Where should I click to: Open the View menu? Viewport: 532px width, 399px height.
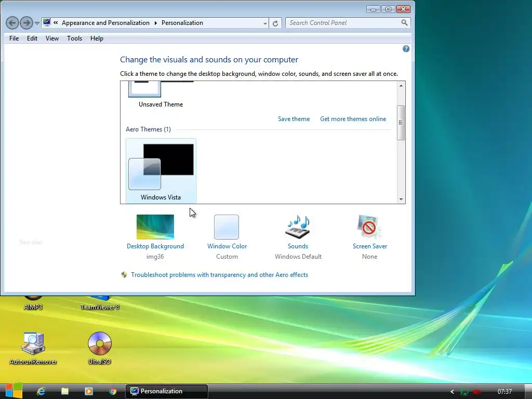52,38
